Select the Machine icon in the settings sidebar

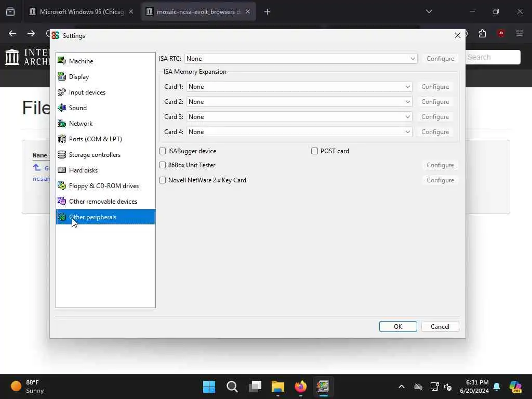(x=62, y=61)
